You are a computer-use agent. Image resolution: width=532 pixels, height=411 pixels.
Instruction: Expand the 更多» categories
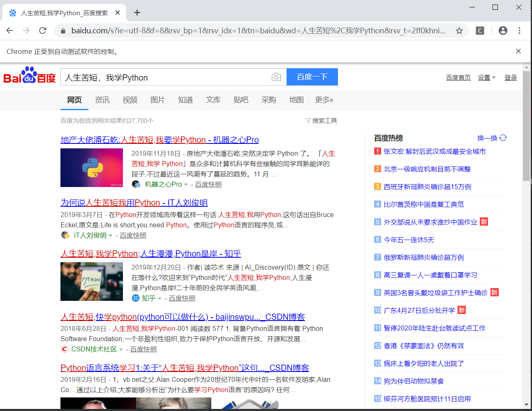(x=324, y=100)
